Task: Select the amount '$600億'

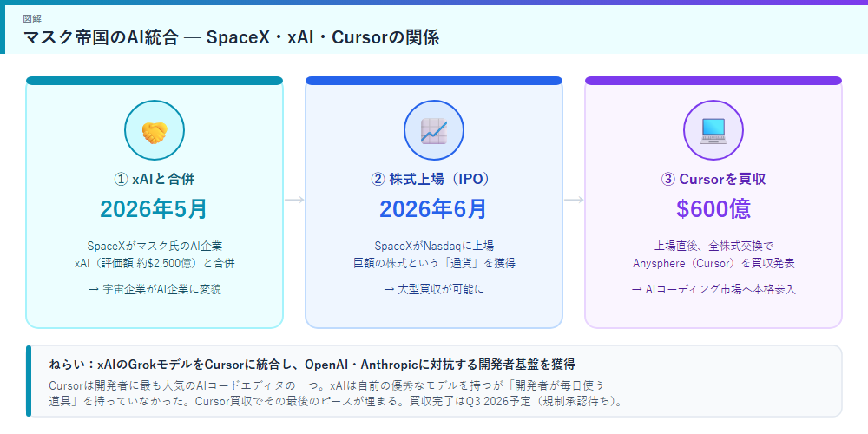Action: (x=713, y=208)
